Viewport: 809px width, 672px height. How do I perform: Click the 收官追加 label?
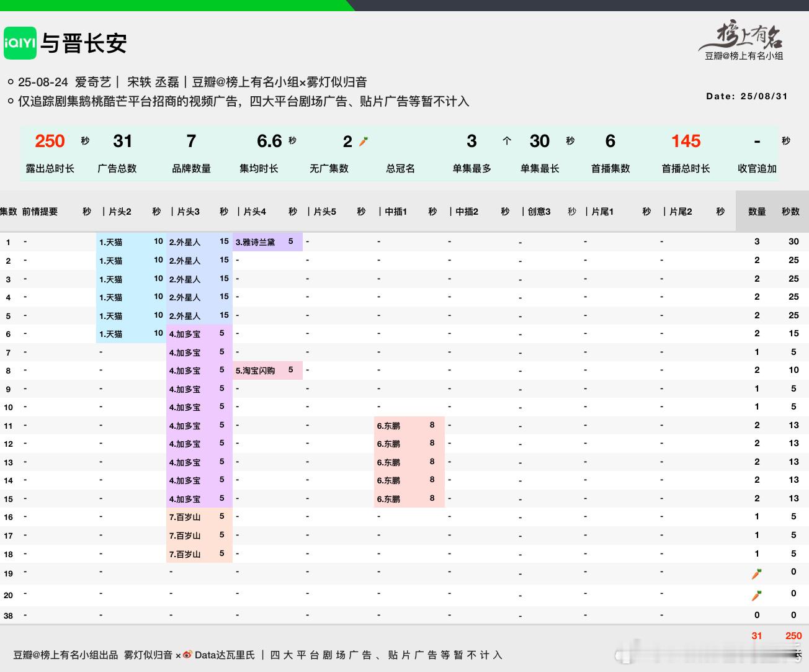pyautogui.click(x=757, y=168)
